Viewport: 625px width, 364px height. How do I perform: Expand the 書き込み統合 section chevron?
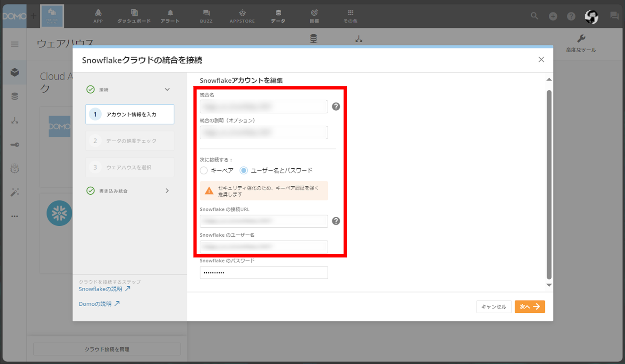click(x=167, y=191)
